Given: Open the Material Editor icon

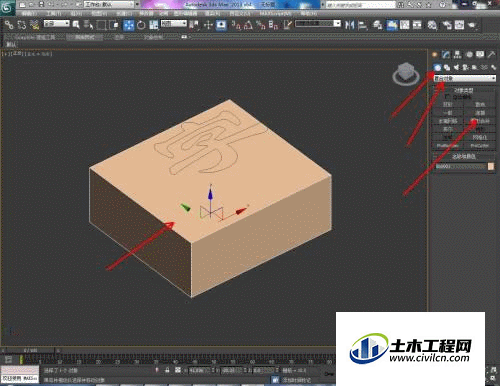Looking at the screenshot, I should pyautogui.click(x=432, y=25).
